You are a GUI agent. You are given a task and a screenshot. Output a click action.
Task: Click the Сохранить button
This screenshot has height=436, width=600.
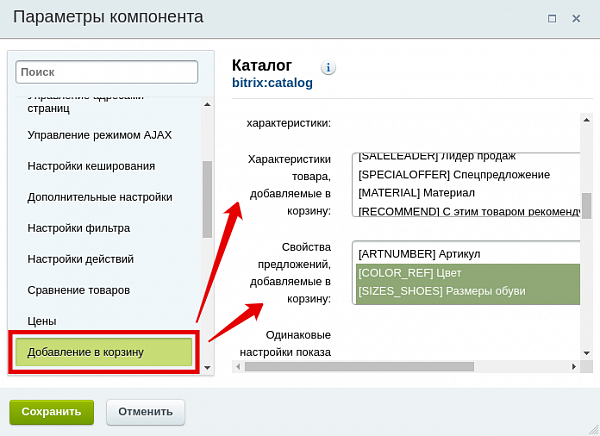pos(51,411)
